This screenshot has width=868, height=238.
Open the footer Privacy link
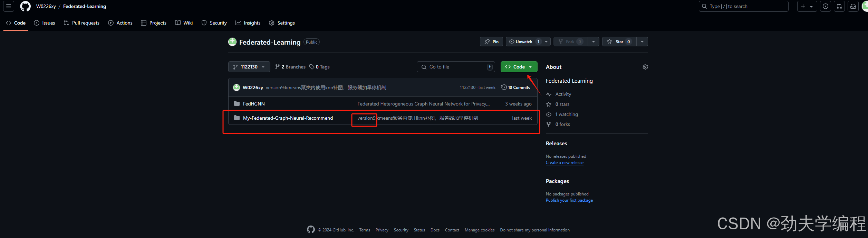click(x=382, y=230)
